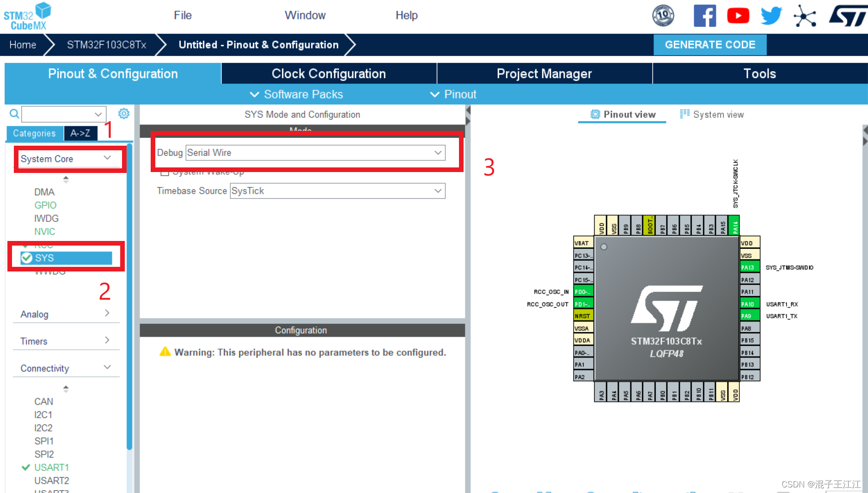This screenshot has width=868, height=493.
Task: Click the STM32CubeMX logo icon
Action: pyautogui.click(x=27, y=16)
